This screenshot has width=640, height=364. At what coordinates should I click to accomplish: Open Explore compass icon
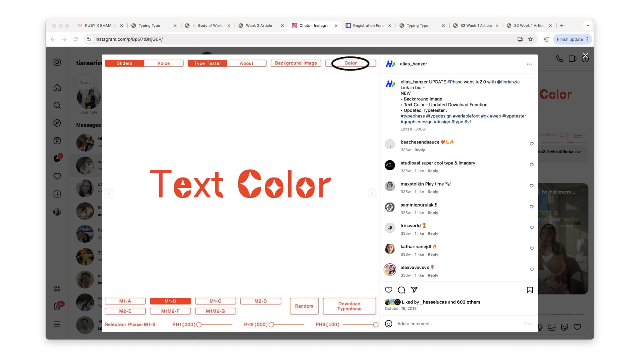point(57,123)
